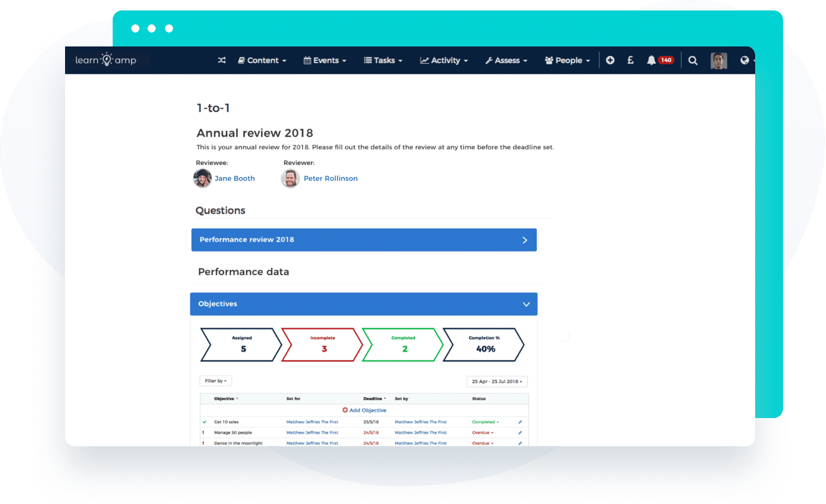826x504 pixels.
Task: Open the '25 Apr - 25 Jul 2018' date picker
Action: coord(497,381)
